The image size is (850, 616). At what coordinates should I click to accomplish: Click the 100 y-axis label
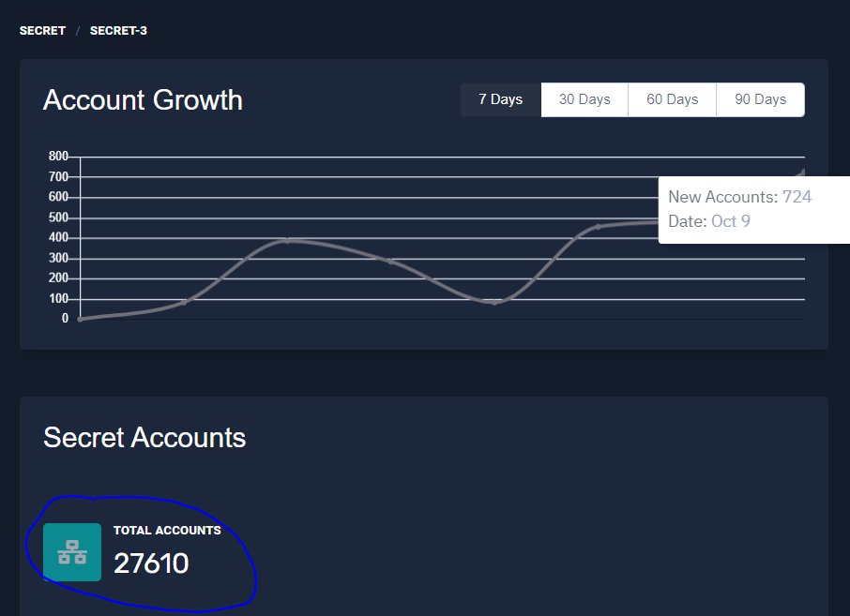[x=58, y=298]
